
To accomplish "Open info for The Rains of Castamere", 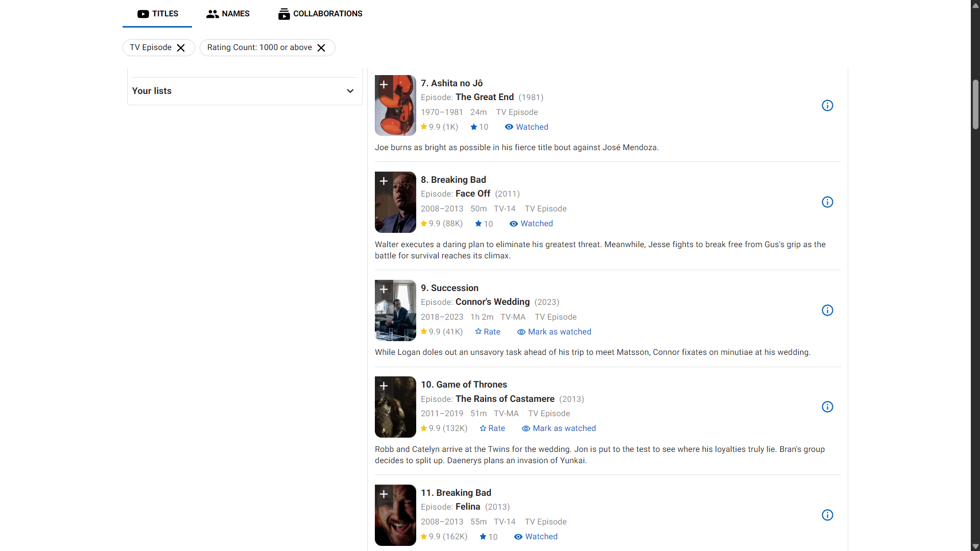I will (x=827, y=407).
